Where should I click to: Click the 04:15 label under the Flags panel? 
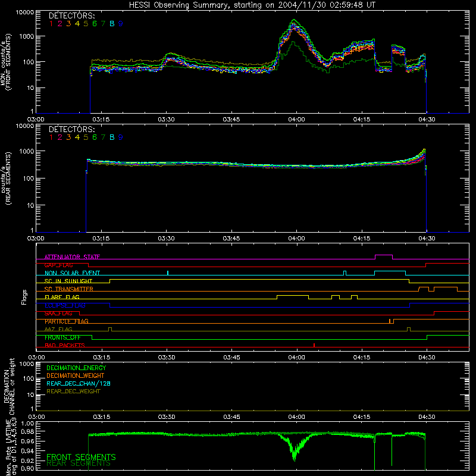pos(362,358)
